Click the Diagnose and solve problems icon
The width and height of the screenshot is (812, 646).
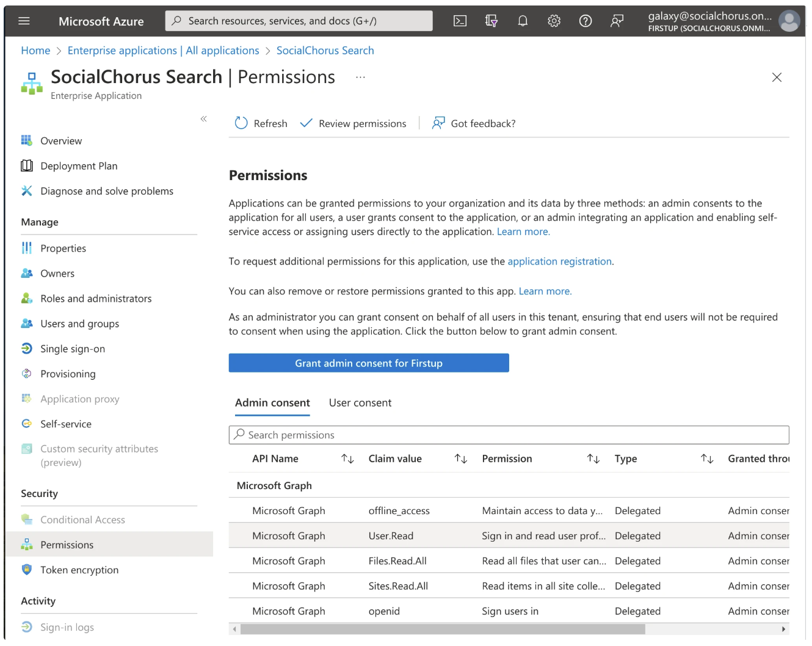[27, 191]
